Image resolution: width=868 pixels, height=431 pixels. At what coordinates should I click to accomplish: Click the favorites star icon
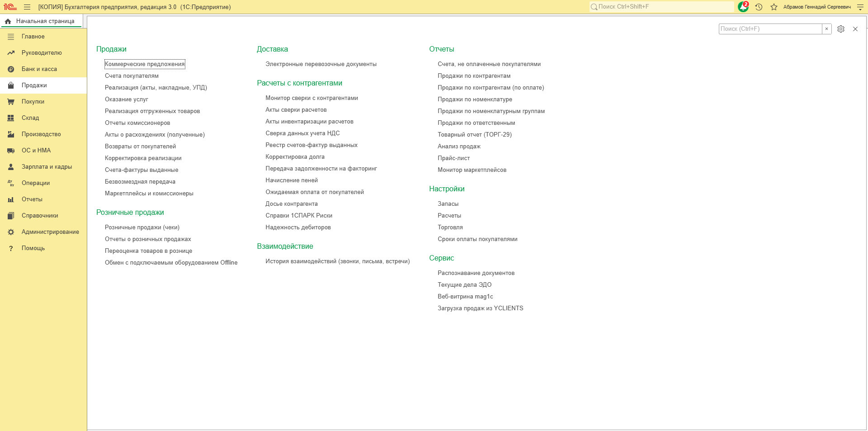click(774, 7)
